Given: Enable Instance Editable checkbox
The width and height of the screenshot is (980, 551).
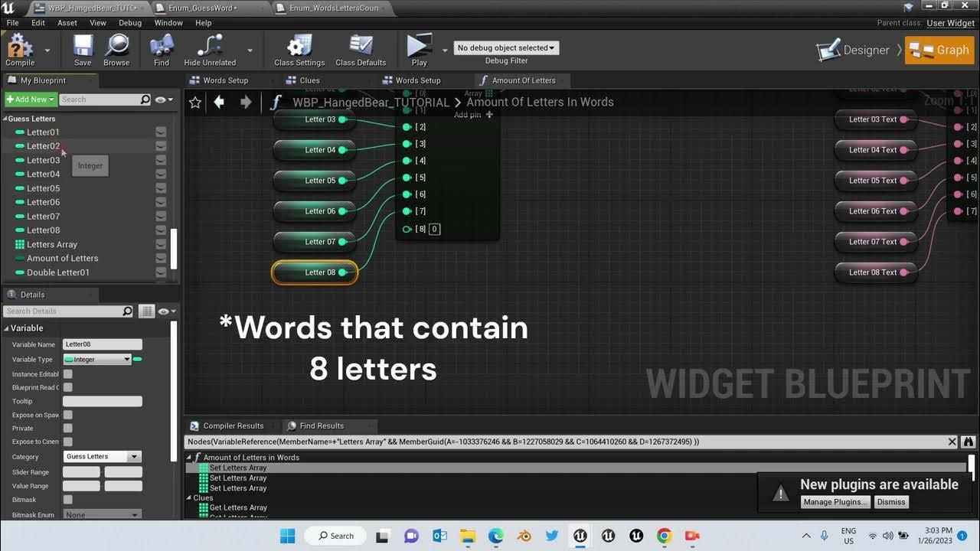Looking at the screenshot, I should pos(67,374).
